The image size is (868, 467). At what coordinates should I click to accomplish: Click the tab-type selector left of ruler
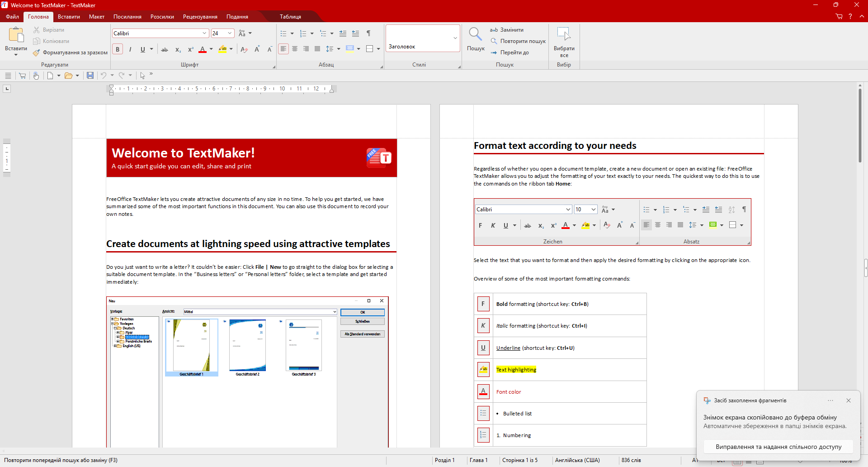(x=7, y=89)
